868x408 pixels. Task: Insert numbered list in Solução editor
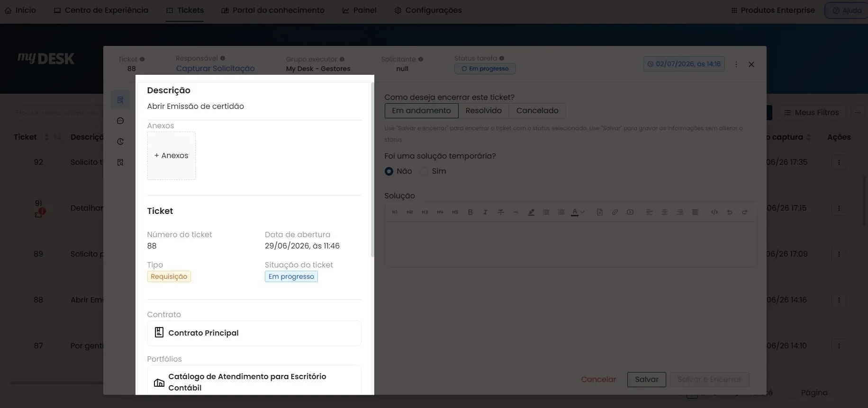(x=561, y=212)
